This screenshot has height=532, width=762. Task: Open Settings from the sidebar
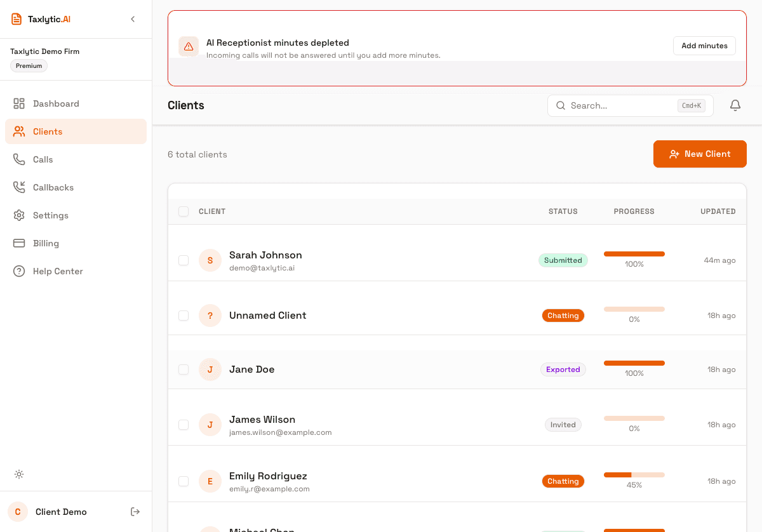[x=50, y=215]
